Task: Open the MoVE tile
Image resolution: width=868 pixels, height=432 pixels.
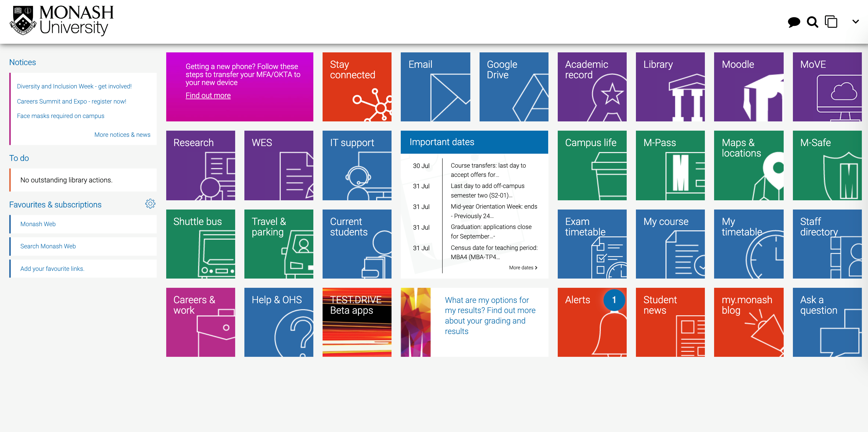Action: point(827,87)
